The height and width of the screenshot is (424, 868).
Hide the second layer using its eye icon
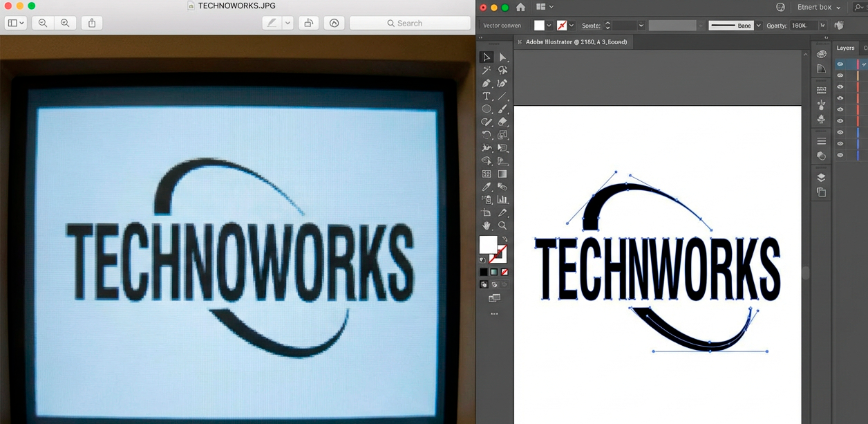pos(840,75)
